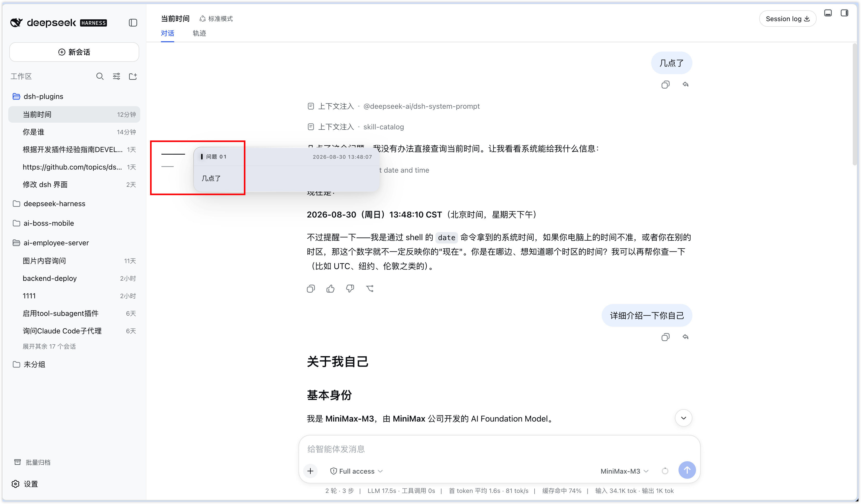Reply-edit icon under 几点了 message
The image size is (861, 504).
(x=685, y=84)
